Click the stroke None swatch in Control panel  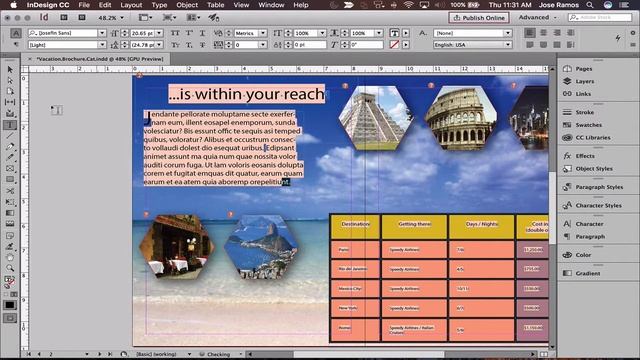pyautogui.click(x=394, y=44)
